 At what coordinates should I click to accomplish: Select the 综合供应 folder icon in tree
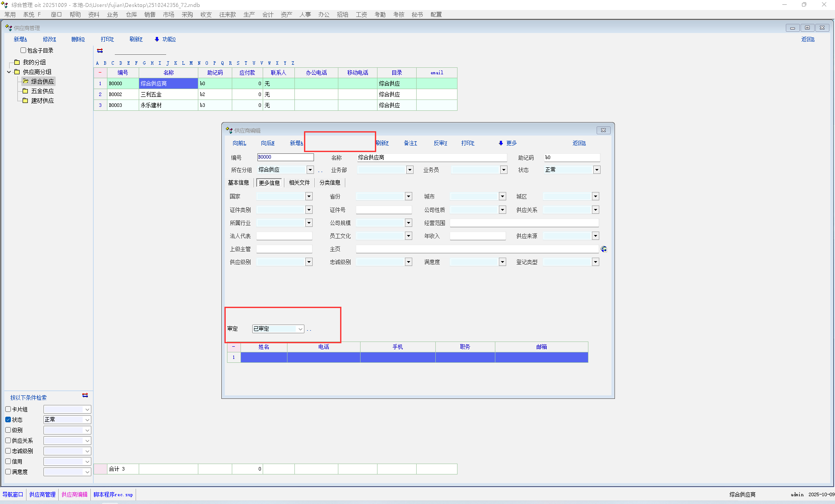click(x=25, y=81)
